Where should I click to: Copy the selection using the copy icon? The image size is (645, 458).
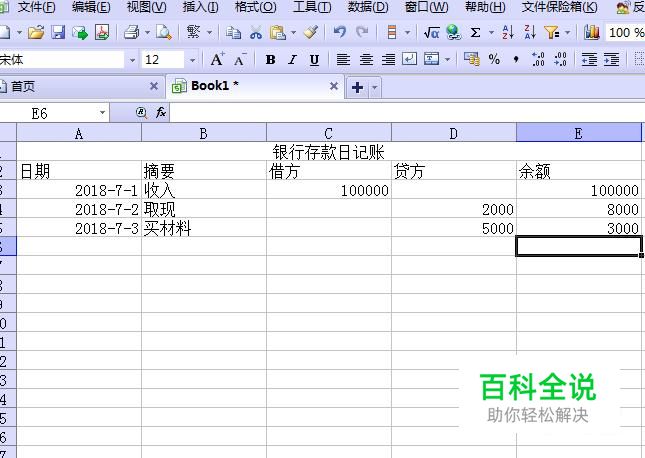[234, 33]
